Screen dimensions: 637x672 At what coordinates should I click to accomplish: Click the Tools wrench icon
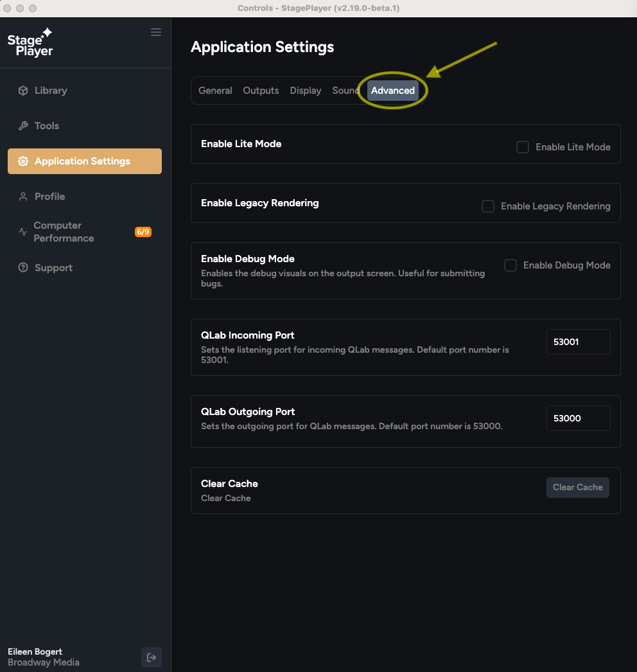(23, 125)
